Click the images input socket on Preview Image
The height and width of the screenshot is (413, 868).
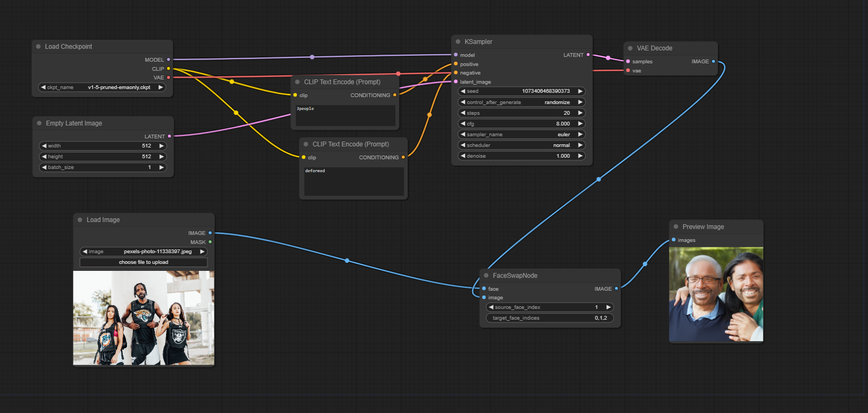tap(674, 240)
